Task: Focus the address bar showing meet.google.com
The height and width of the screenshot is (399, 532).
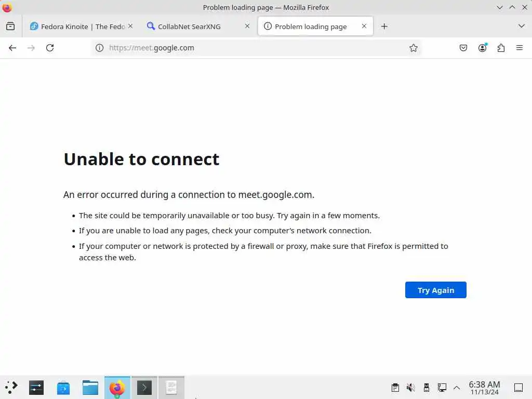Action: 256,48
